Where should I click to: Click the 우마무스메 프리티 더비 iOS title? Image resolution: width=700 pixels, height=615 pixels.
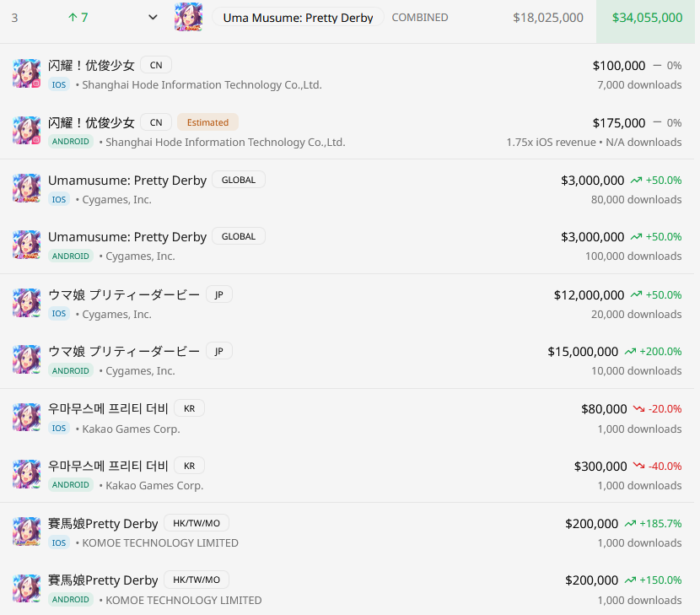click(x=108, y=408)
